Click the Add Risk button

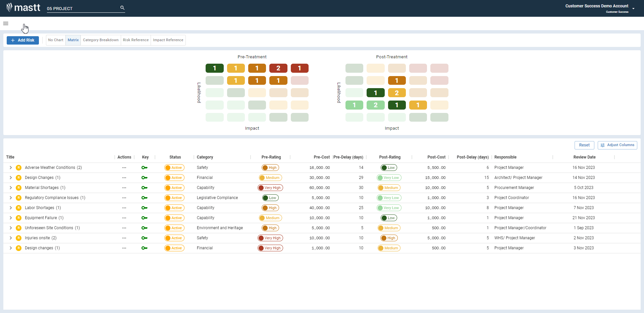[x=23, y=40]
